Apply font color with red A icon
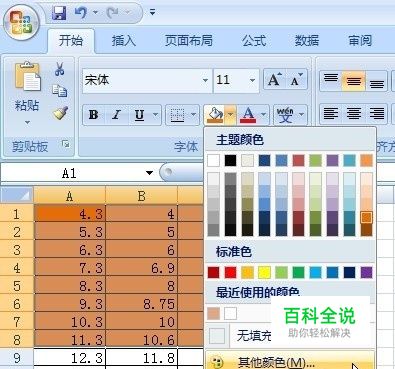This screenshot has width=395, height=369. coord(248,115)
